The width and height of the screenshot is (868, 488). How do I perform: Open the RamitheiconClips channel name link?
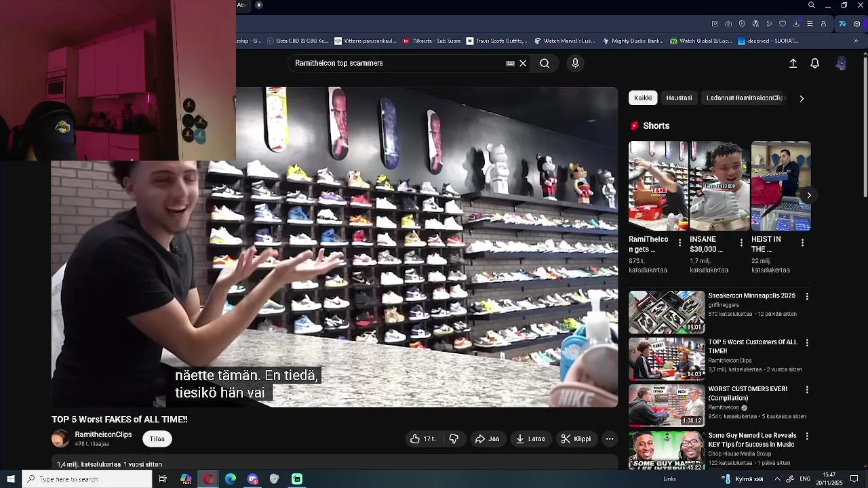(103, 434)
